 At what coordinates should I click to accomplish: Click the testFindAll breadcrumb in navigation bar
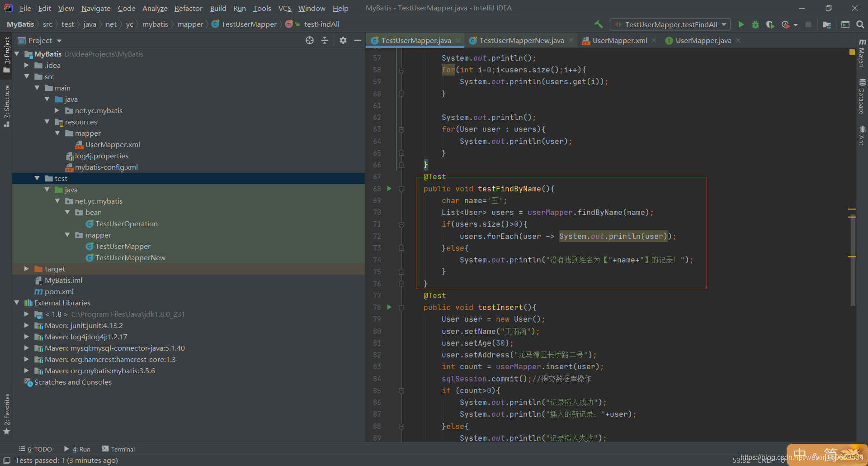click(321, 24)
